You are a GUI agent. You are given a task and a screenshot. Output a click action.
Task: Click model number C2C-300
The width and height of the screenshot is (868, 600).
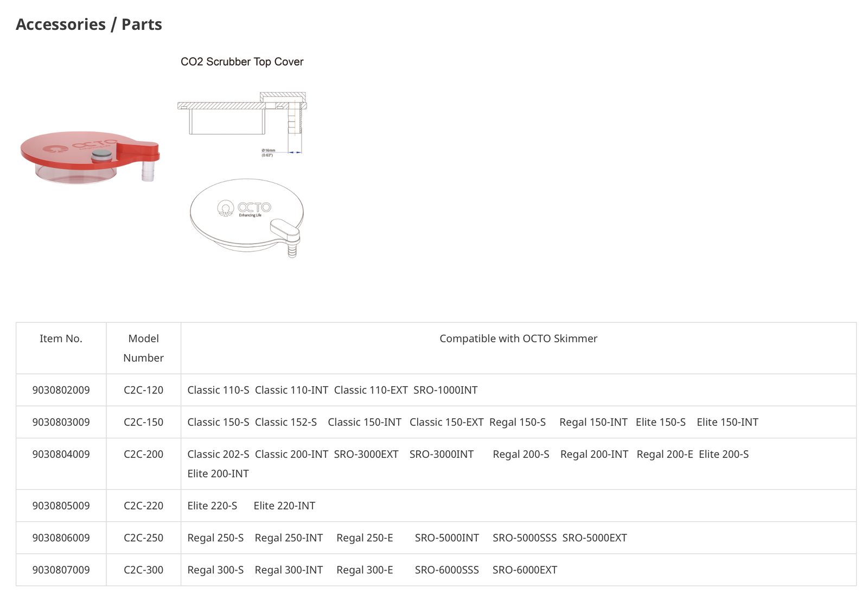click(143, 570)
